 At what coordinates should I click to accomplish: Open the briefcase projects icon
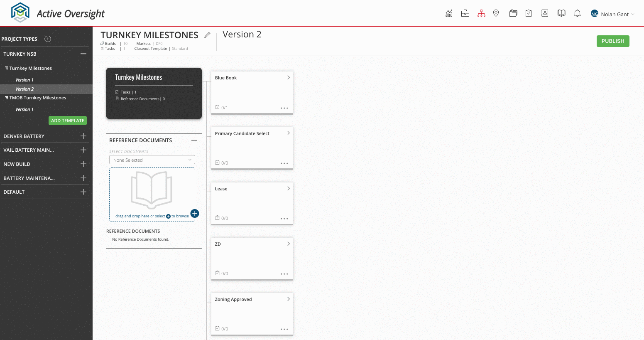[465, 13]
